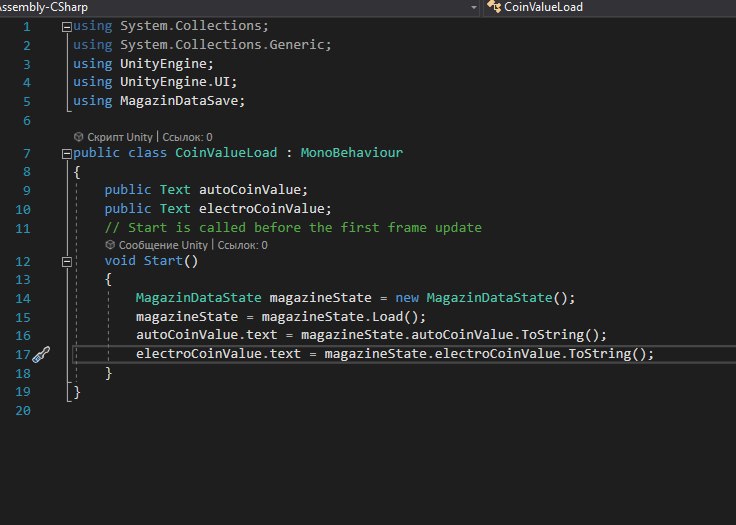Viewport: 736px width, 525px height.
Task: Click 'autoCoinValue.text' on line 16
Action: 207,335
